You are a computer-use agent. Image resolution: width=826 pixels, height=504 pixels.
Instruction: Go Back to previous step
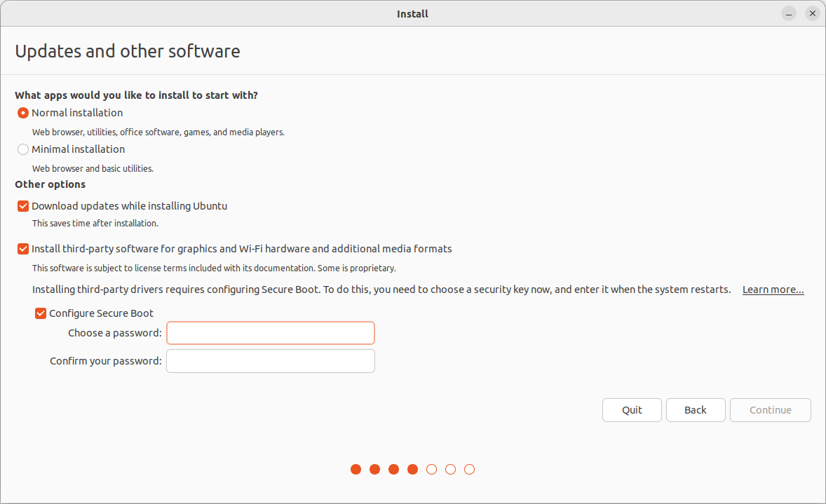[x=696, y=410]
